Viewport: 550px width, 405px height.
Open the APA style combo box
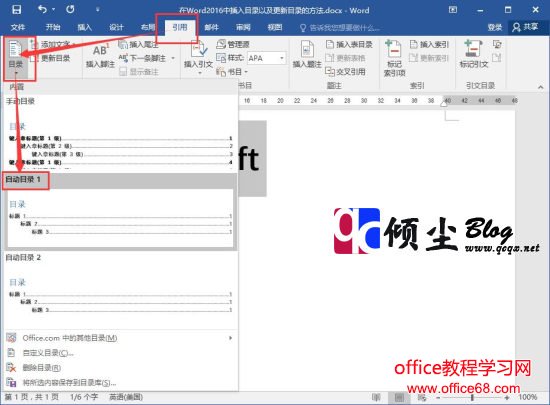267,58
